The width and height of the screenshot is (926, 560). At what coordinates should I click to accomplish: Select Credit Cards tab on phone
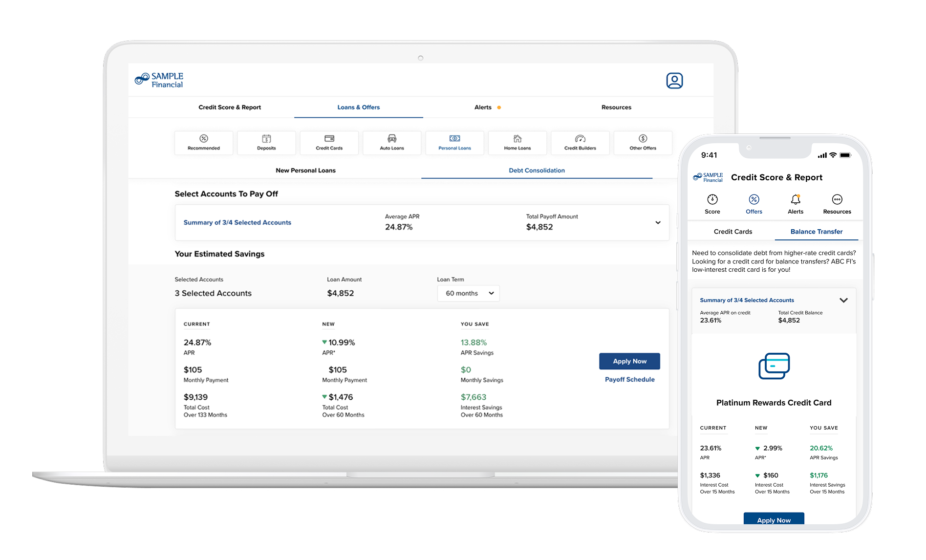pyautogui.click(x=732, y=232)
